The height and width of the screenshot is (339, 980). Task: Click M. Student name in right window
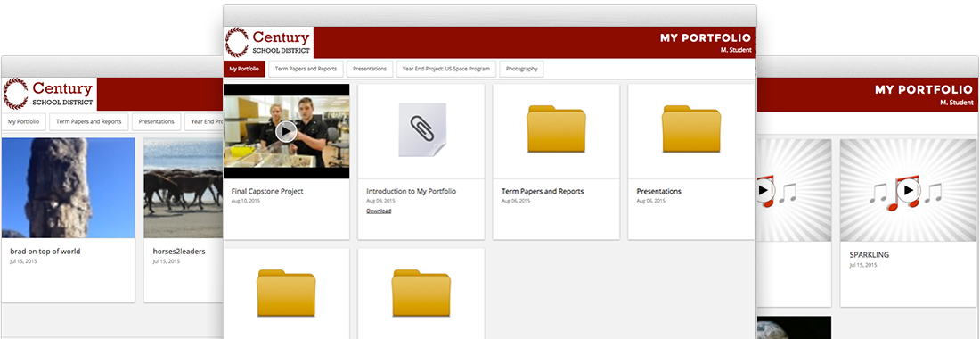[x=956, y=103]
